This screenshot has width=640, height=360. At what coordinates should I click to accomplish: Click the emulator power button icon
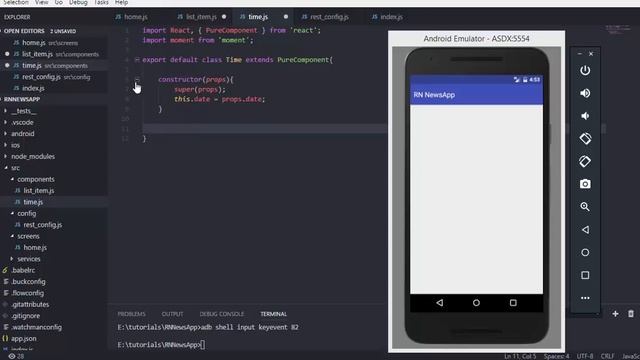point(585,71)
